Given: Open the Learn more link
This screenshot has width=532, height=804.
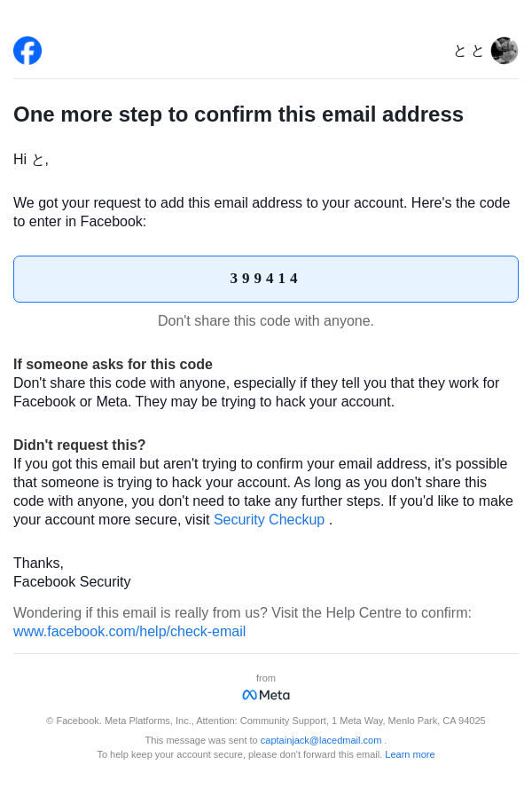Looking at the screenshot, I should coord(410,754).
